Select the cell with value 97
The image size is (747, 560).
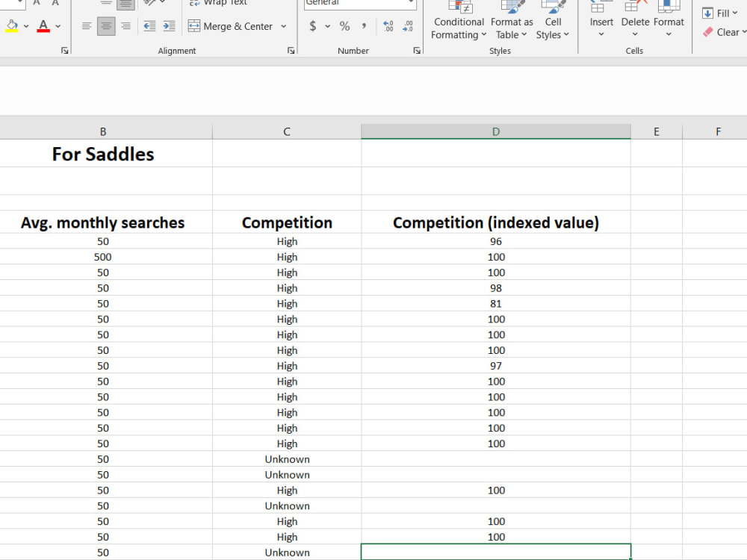click(496, 366)
